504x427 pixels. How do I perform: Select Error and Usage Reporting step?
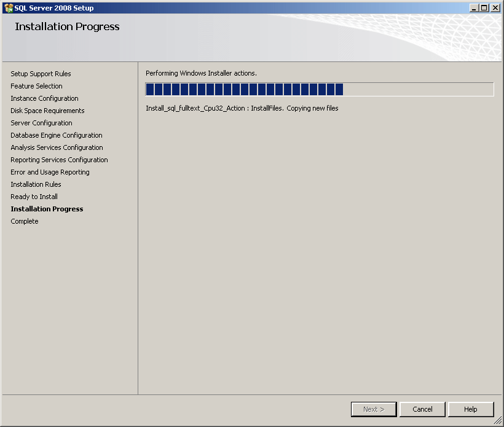coord(50,172)
